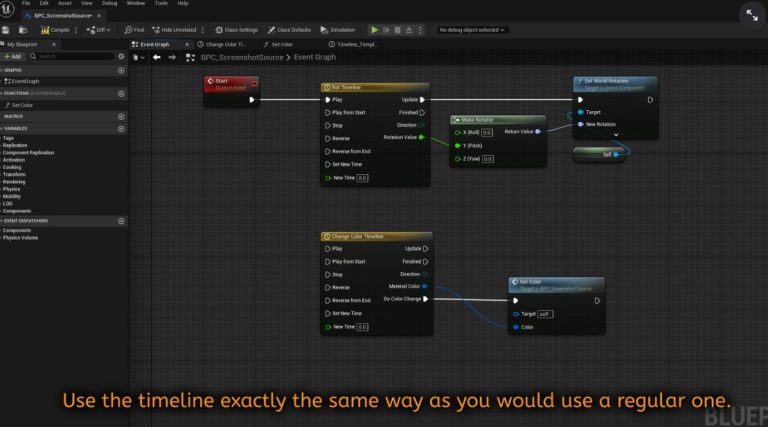Click the Make Rotator node header
The image size is (768, 427).
click(x=498, y=120)
